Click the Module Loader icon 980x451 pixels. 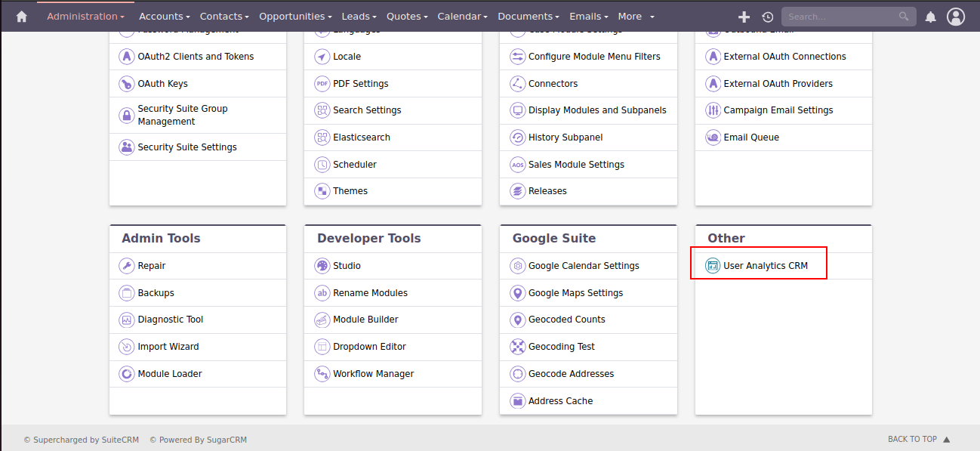[126, 374]
